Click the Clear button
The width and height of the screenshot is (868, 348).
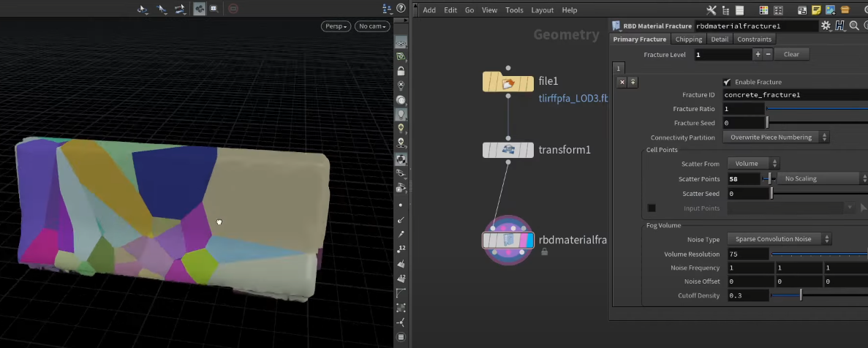click(x=791, y=54)
